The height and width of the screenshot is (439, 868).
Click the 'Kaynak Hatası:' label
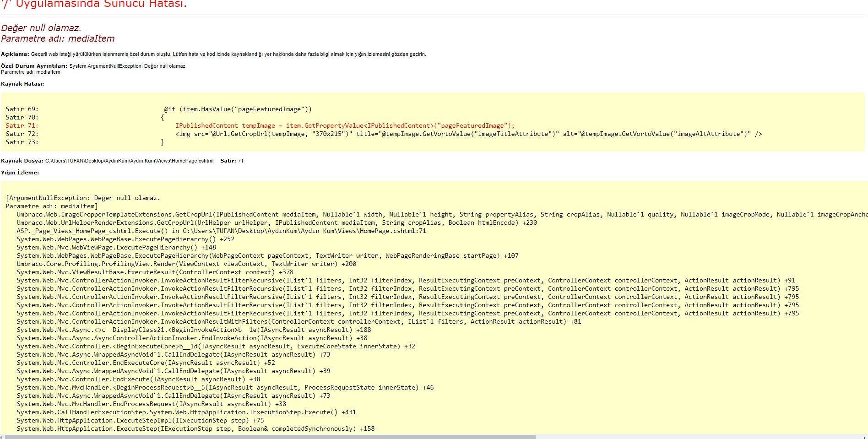tap(22, 84)
